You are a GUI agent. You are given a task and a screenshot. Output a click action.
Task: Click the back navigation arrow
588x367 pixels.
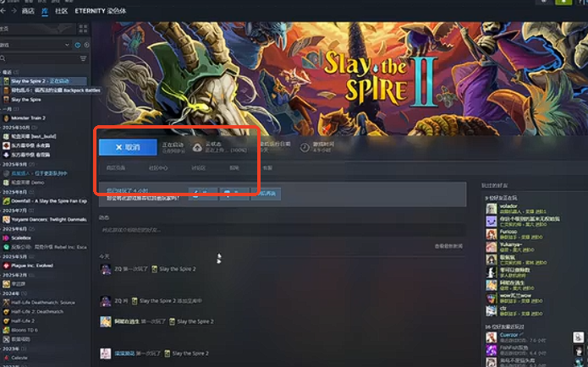[4, 9]
